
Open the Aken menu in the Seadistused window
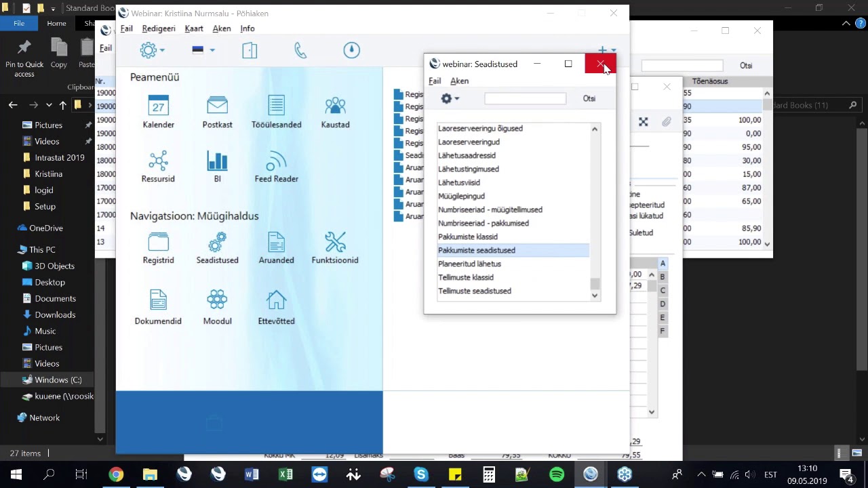point(459,81)
